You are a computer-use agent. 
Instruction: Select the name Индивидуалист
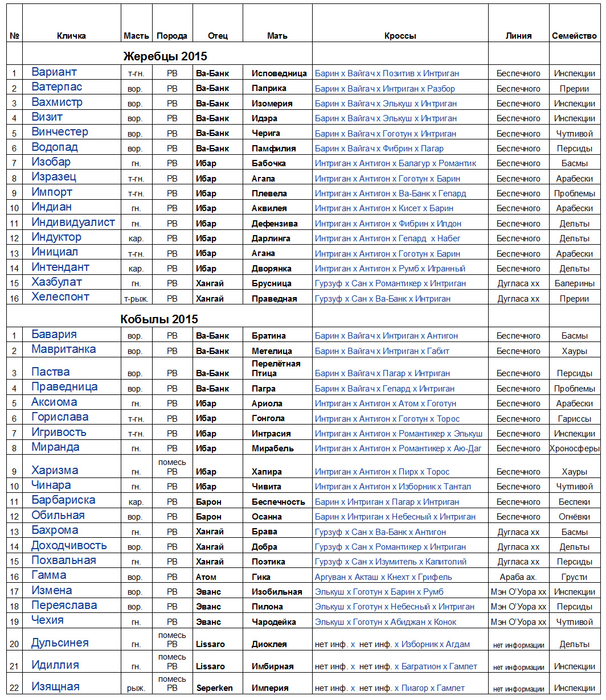[x=73, y=223]
